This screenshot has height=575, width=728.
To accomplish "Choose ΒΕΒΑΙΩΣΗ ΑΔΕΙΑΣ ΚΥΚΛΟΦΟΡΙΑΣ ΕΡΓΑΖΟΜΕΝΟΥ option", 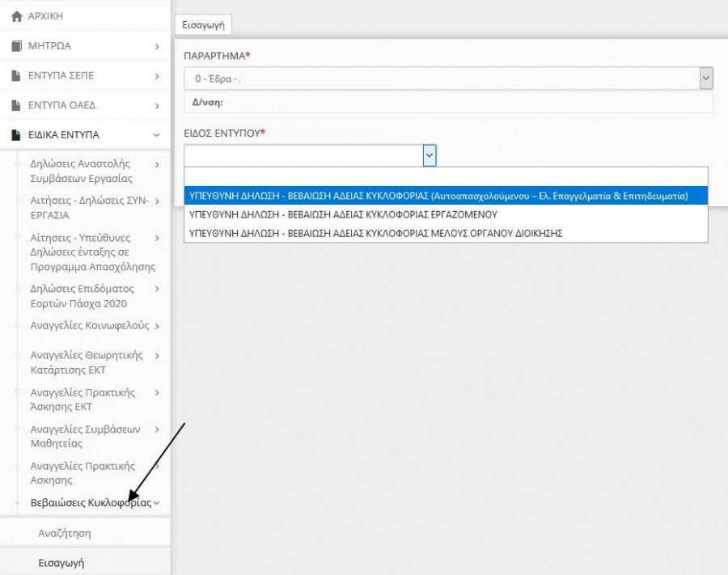I will [342, 214].
